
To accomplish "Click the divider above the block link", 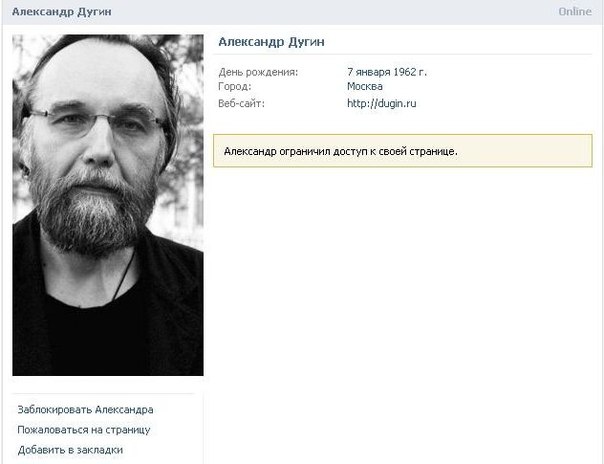I will pos(103,394).
